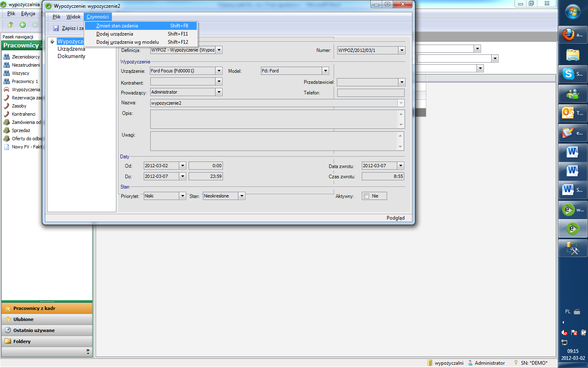This screenshot has height=368, width=588.
Task: Click the Czas zwrotu field 8:55
Action: pos(383,176)
